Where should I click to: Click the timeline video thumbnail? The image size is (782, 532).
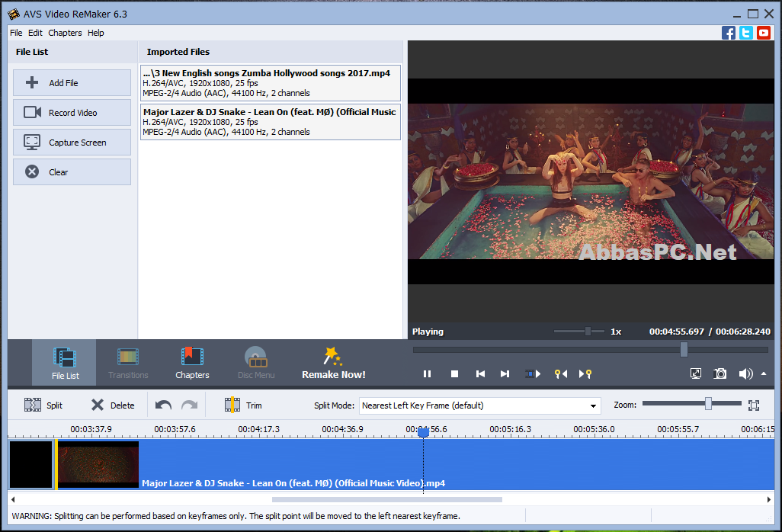pyautogui.click(x=98, y=465)
